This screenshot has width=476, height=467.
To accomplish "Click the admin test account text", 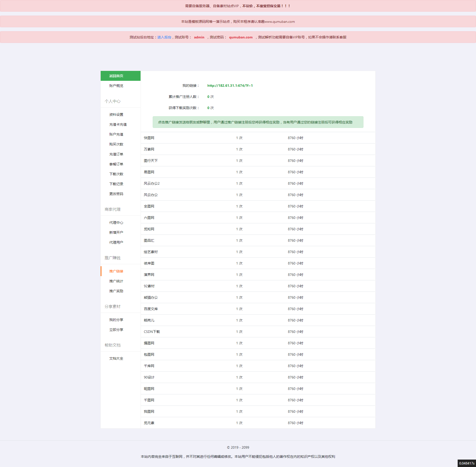I will (x=199, y=37).
